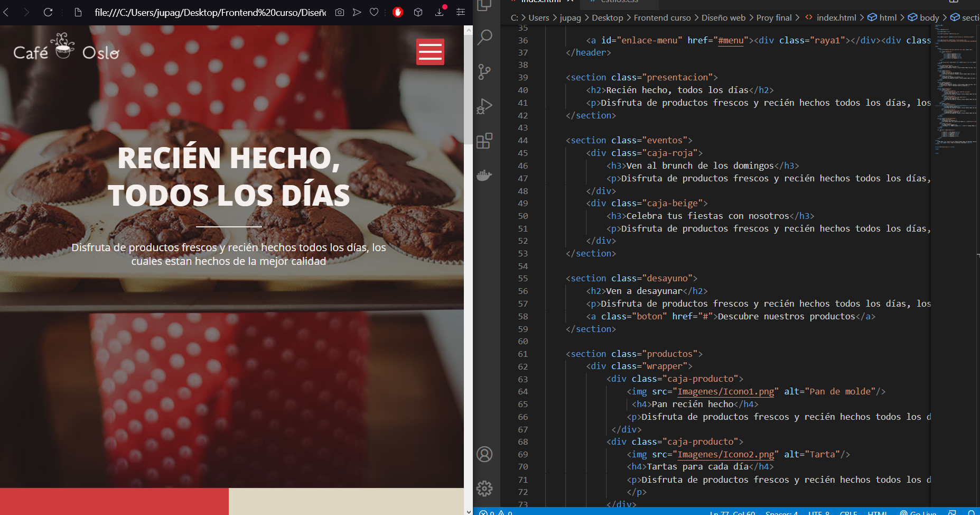This screenshot has width=980, height=515.
Task: Click the Café Oslo logo
Action: (66, 47)
